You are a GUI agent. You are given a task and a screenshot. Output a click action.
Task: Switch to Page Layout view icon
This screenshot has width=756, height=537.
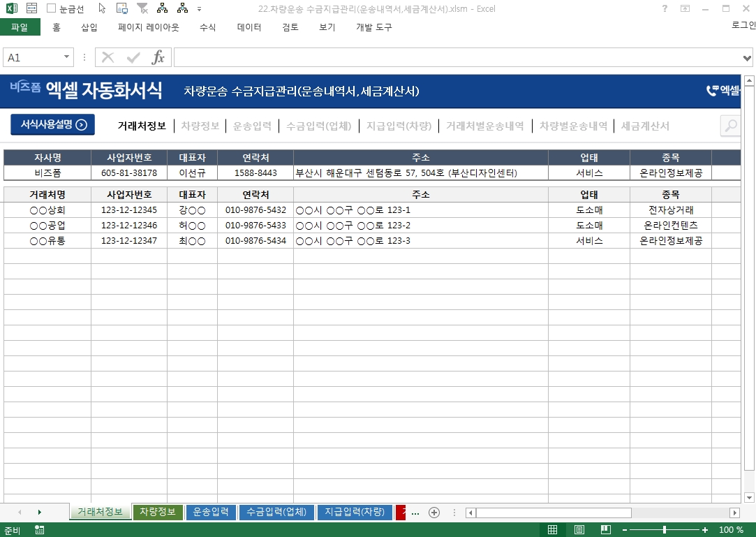coord(579,530)
